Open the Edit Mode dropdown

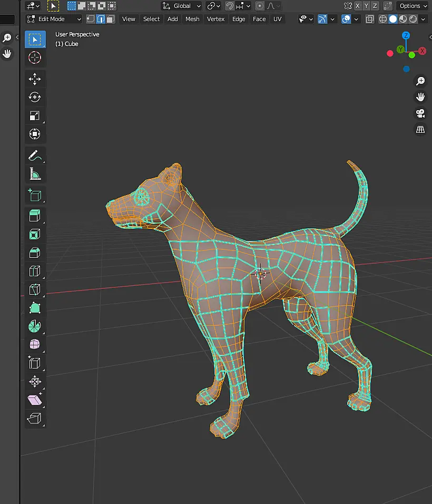(54, 19)
